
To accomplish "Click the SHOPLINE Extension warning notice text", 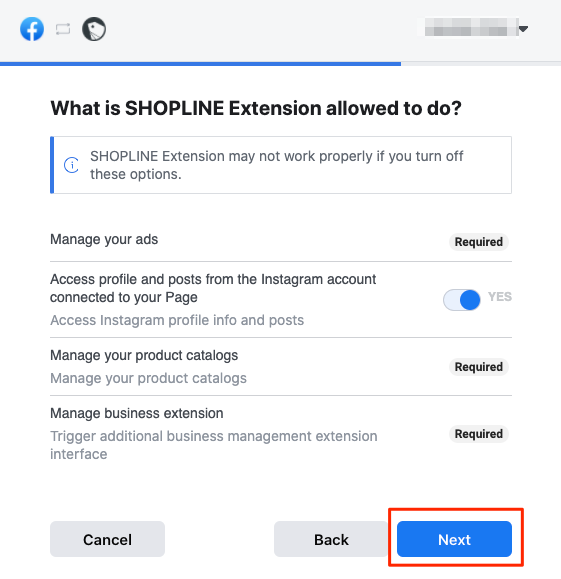I will 276,165.
